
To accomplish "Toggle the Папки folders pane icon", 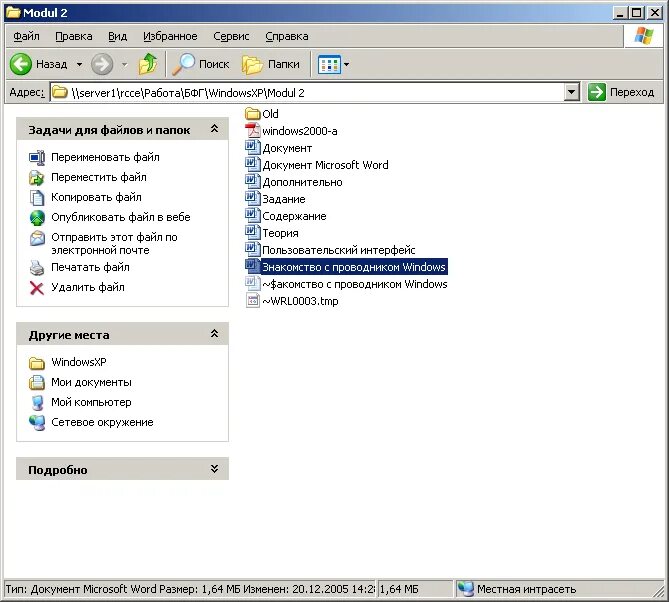I will (x=252, y=64).
